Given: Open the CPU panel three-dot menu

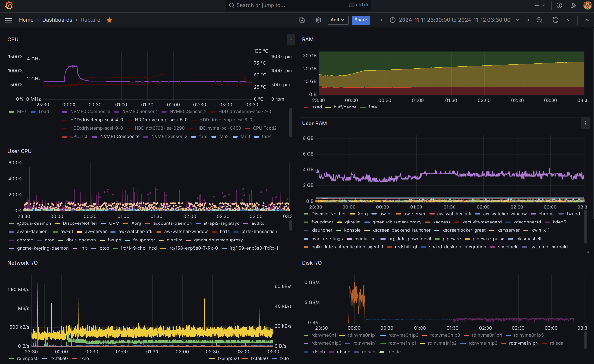Looking at the screenshot, I should pyautogui.click(x=291, y=40).
